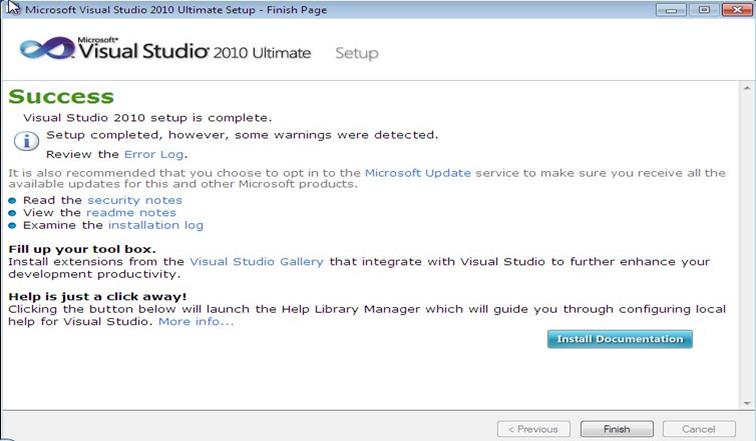Click the 'Setup completed, however, some warnings' text
Viewport: 756px width, 441px height.
242,135
